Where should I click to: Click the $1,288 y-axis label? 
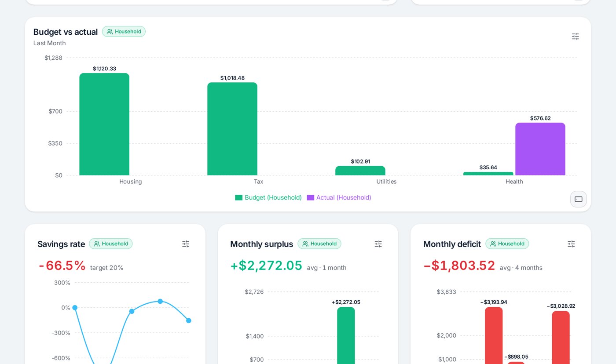(x=54, y=58)
